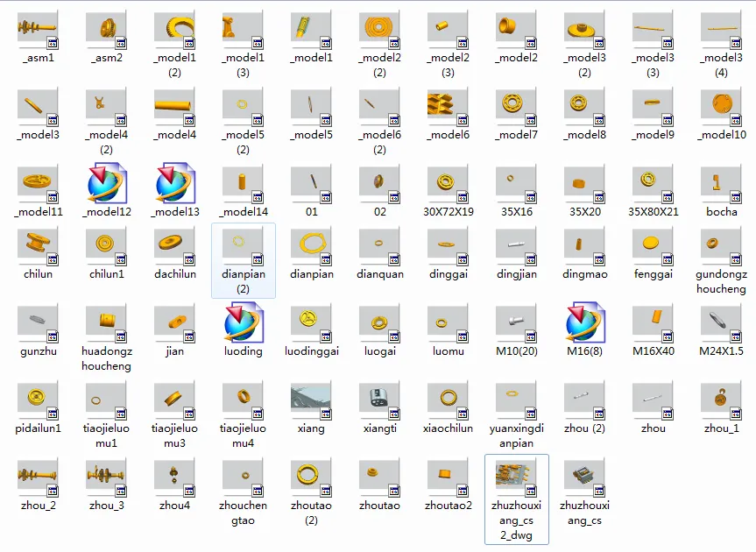Select the _model14 file icon
The width and height of the screenshot is (756, 552).
(x=243, y=184)
